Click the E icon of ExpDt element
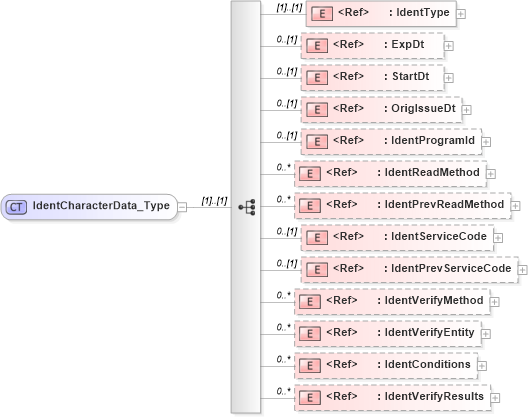The width and height of the screenshot is (528, 417). (317, 46)
